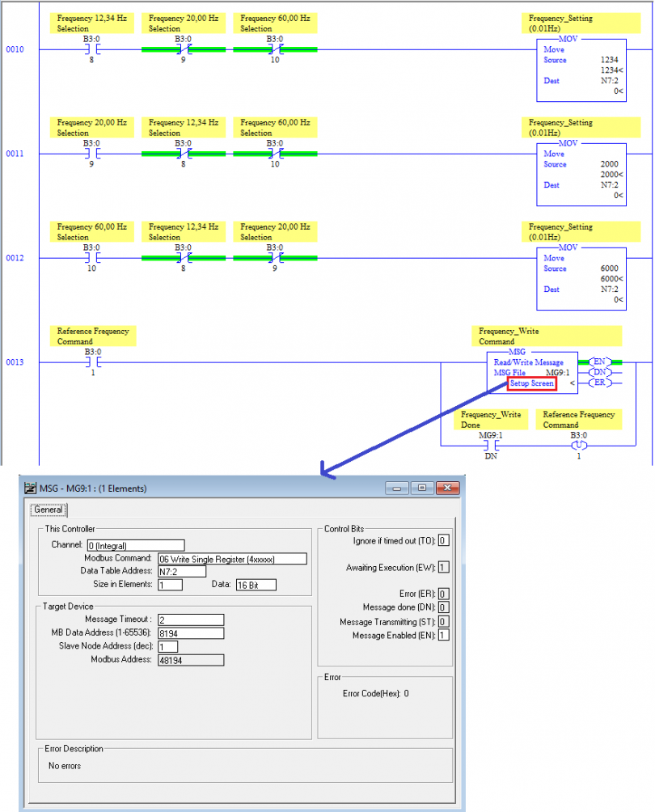Toggle the Ignore if timed out (TO) bit
This screenshot has width=655, height=812.
(x=442, y=540)
